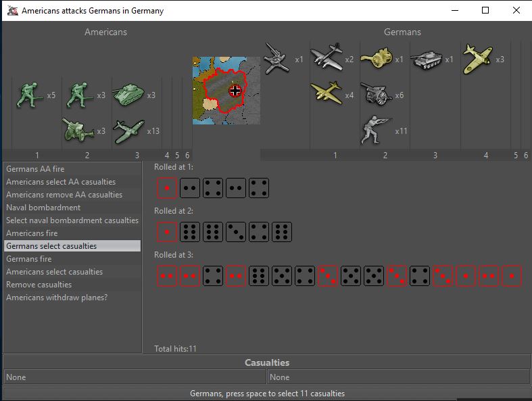Click the American tank icon x3
532x401 pixels.
point(128,95)
